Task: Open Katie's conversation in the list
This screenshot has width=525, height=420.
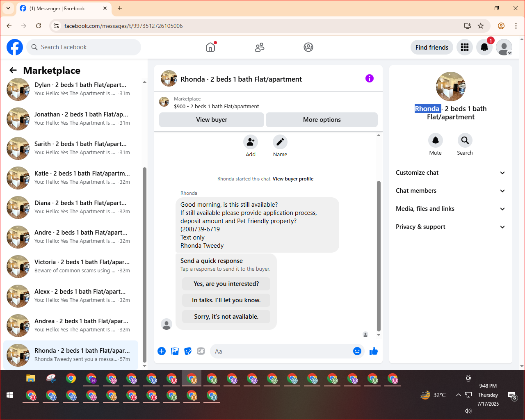Action: [x=71, y=178]
